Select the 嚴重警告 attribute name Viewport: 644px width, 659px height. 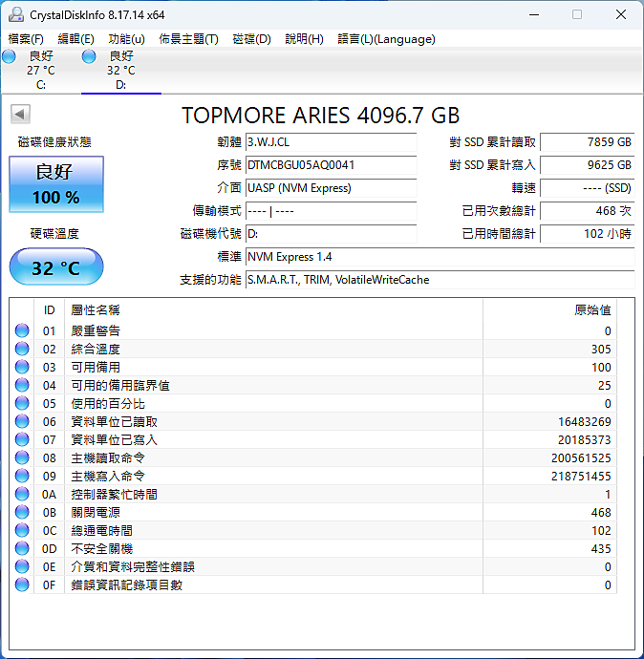(x=96, y=330)
